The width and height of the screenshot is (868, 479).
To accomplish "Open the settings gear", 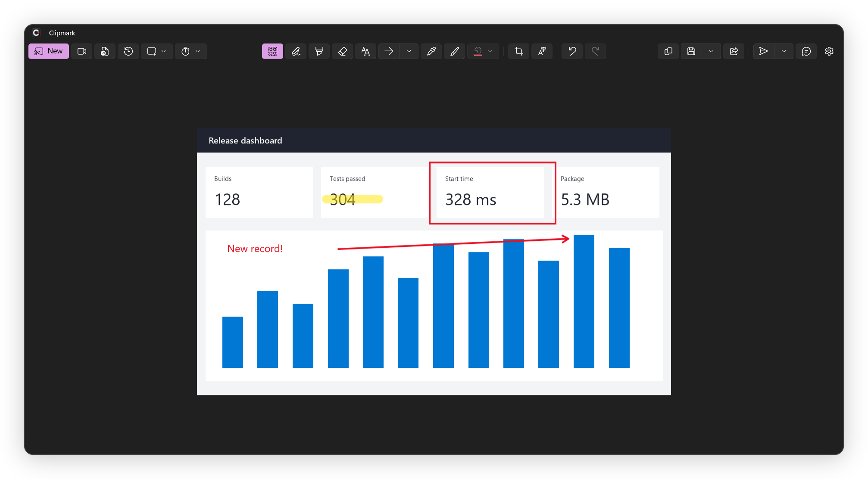I will [x=829, y=51].
